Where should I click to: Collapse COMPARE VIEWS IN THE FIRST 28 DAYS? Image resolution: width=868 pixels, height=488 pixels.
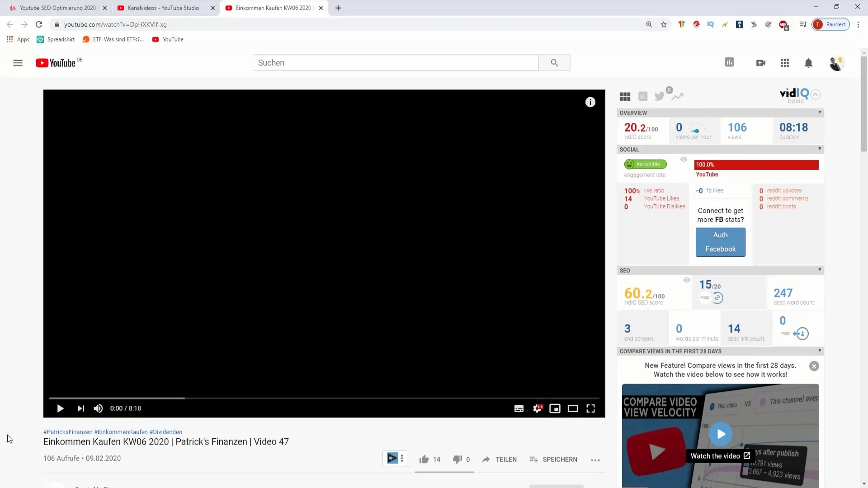tap(819, 351)
